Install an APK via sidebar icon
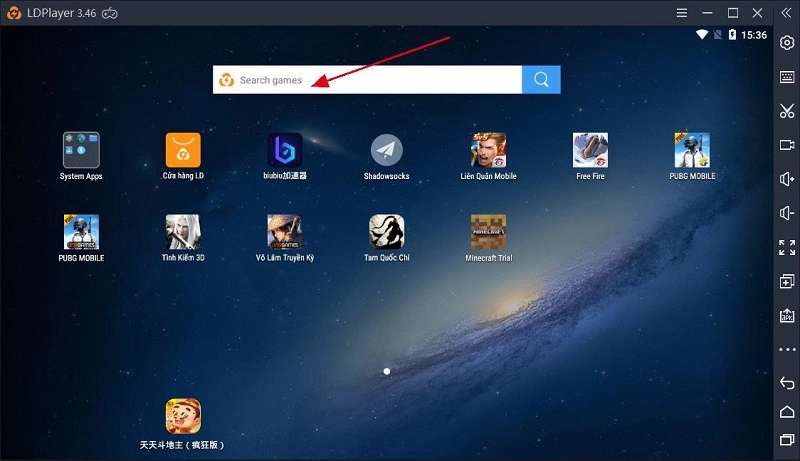The image size is (800, 461). click(787, 316)
